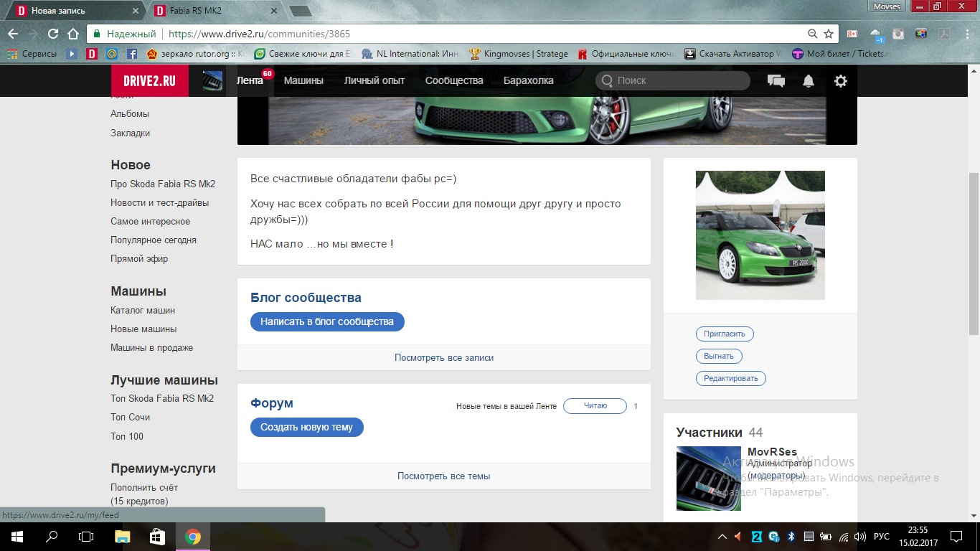The height and width of the screenshot is (551, 980).
Task: Open the Альбомы sidebar link
Action: 130,113
